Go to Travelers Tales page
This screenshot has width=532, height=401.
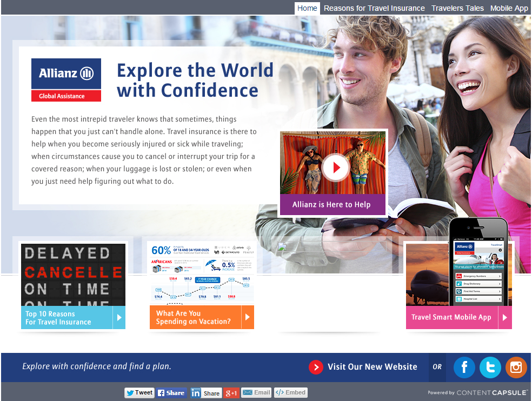457,8
